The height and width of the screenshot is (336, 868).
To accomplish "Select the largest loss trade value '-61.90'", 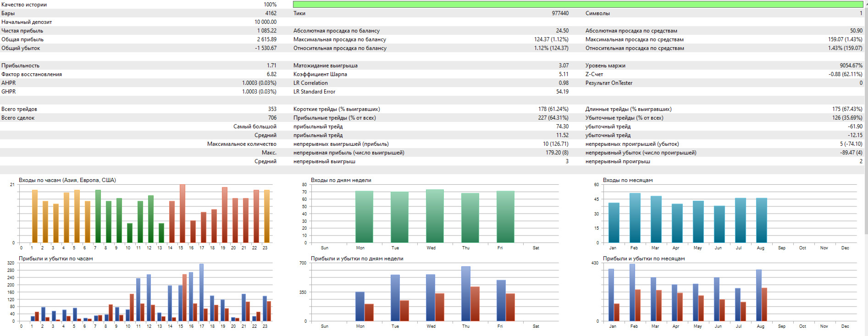I will tap(855, 127).
